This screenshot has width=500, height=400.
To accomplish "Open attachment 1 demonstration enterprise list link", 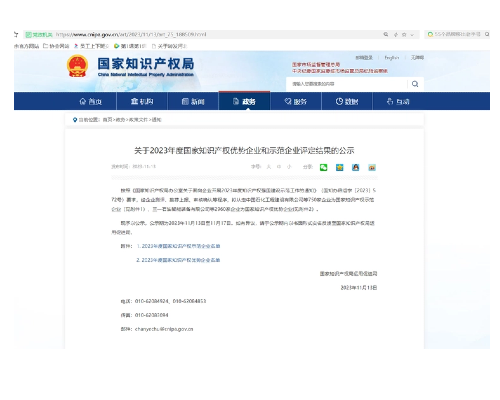I will (178, 246).
